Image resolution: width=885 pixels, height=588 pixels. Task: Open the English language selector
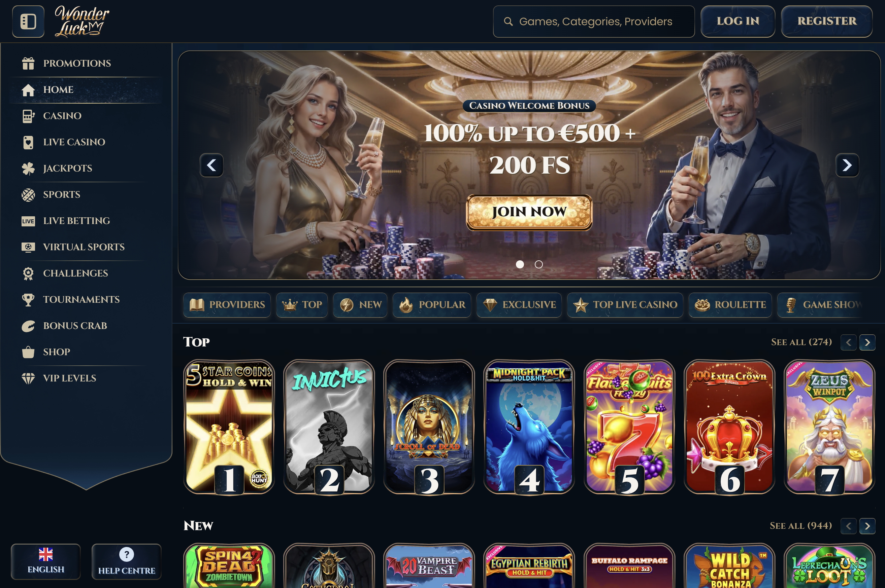[46, 561]
